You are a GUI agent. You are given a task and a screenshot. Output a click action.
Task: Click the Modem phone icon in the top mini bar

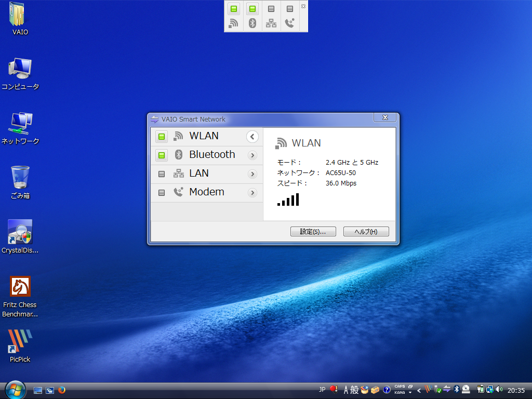[x=290, y=23]
